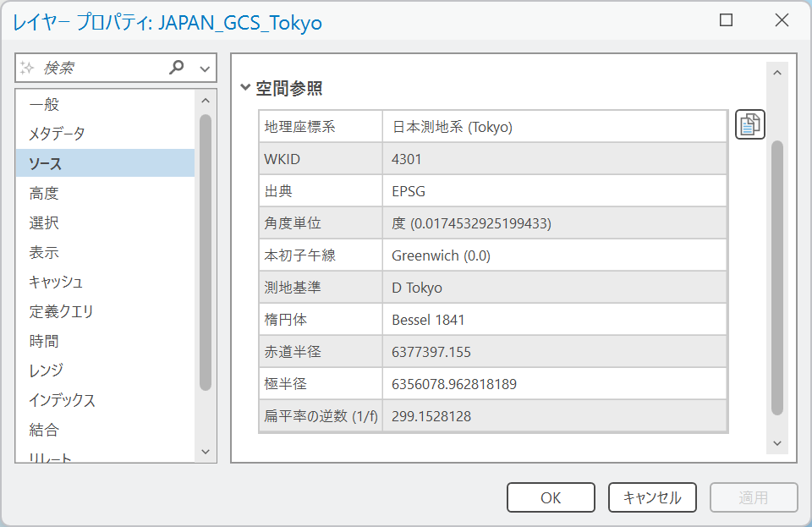Image resolution: width=812 pixels, height=527 pixels.
Task: Collapse the 空間参照 section
Action: click(245, 87)
